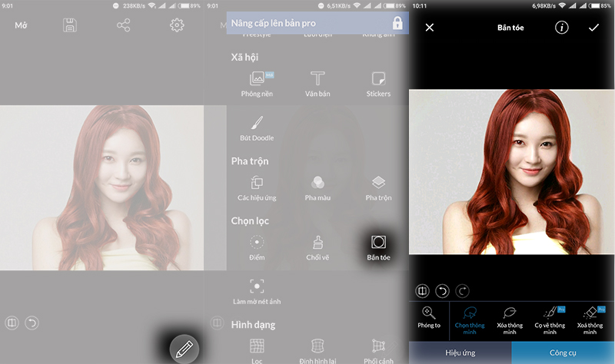
Task: Select Điểm selective tool
Action: pos(257,248)
